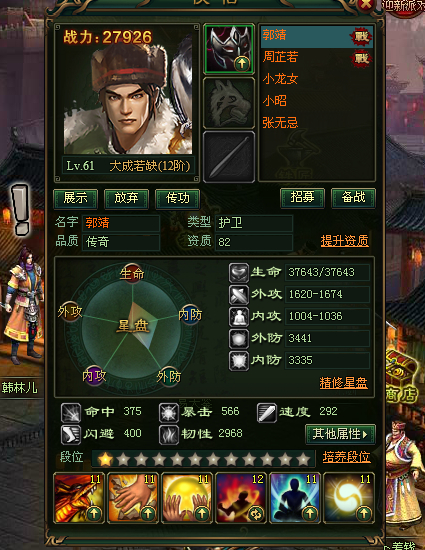Select the level 12 red silhouette skill

pos(241,498)
